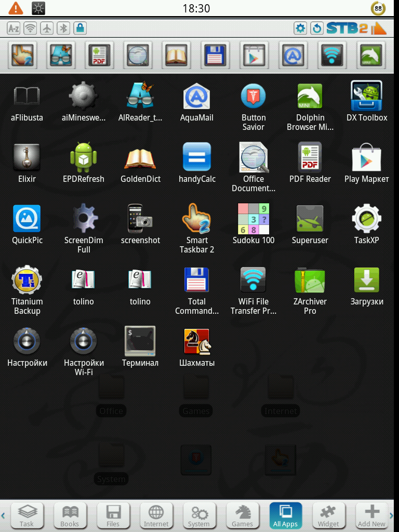The height and width of the screenshot is (532, 399).
Task: Tap the brightness icon in status bar
Action: (38, 8)
